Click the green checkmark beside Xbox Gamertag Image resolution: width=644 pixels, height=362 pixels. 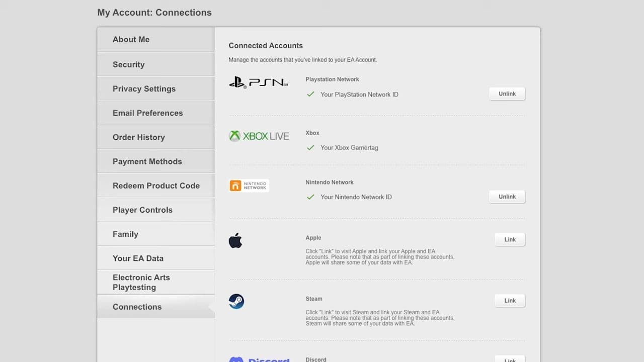[x=310, y=147]
